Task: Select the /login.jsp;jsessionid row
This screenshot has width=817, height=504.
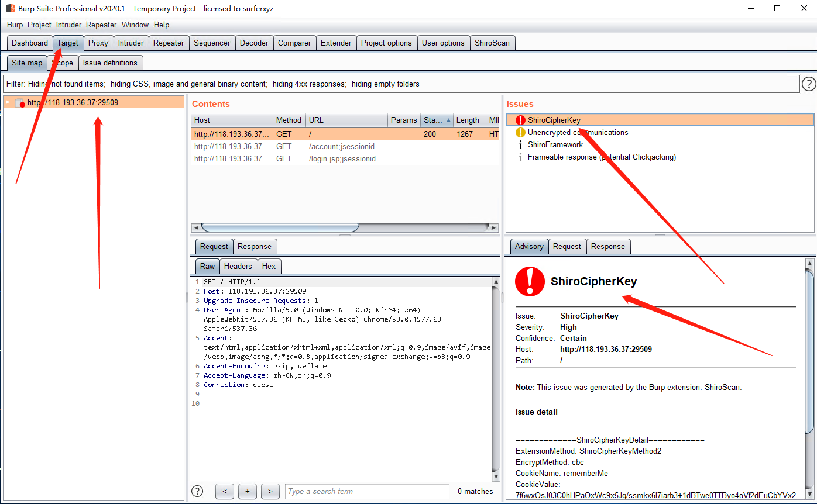Action: click(x=345, y=158)
